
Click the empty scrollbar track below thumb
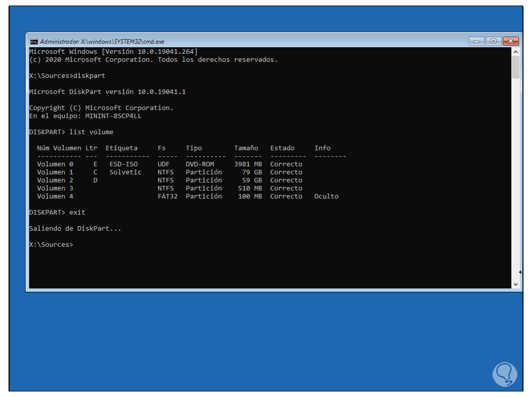point(515,180)
